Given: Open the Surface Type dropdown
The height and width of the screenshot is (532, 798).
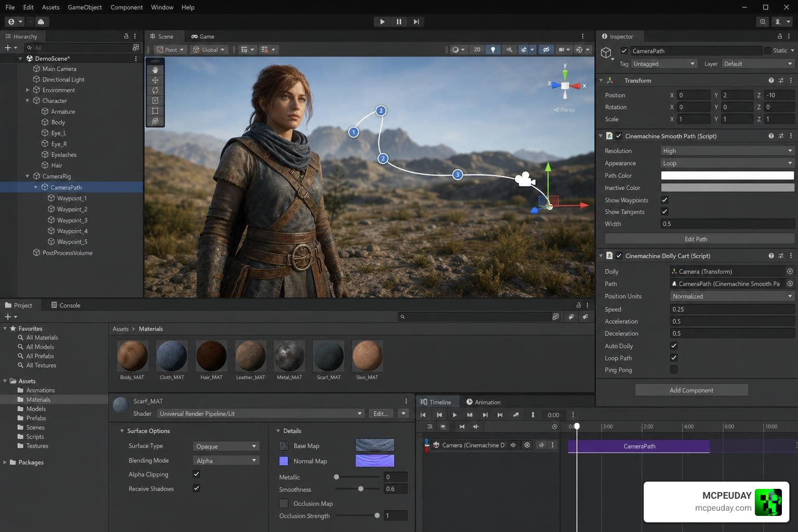Looking at the screenshot, I should (226, 446).
